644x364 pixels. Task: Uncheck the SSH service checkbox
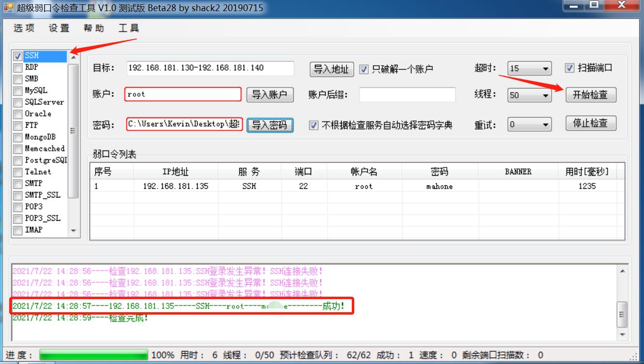coord(18,56)
